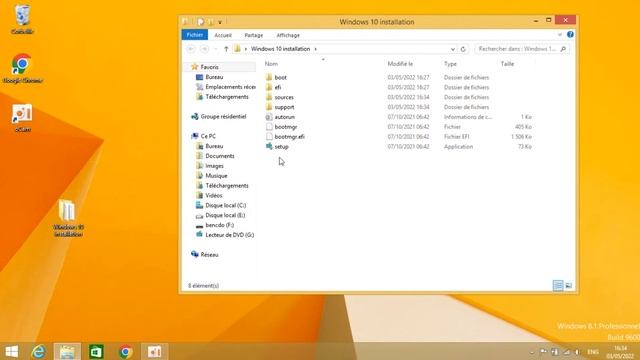
Task: Click the Windows 10 installation breadcrumb
Action: 280,49
